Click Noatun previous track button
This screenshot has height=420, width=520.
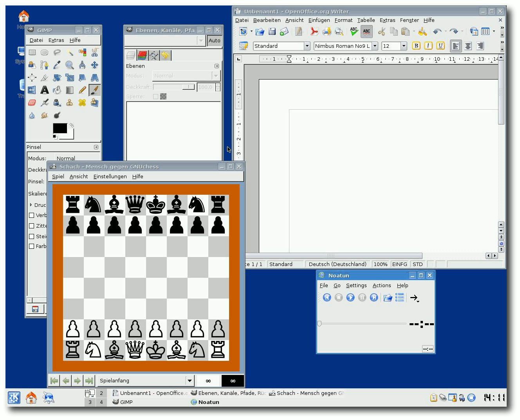pos(327,298)
